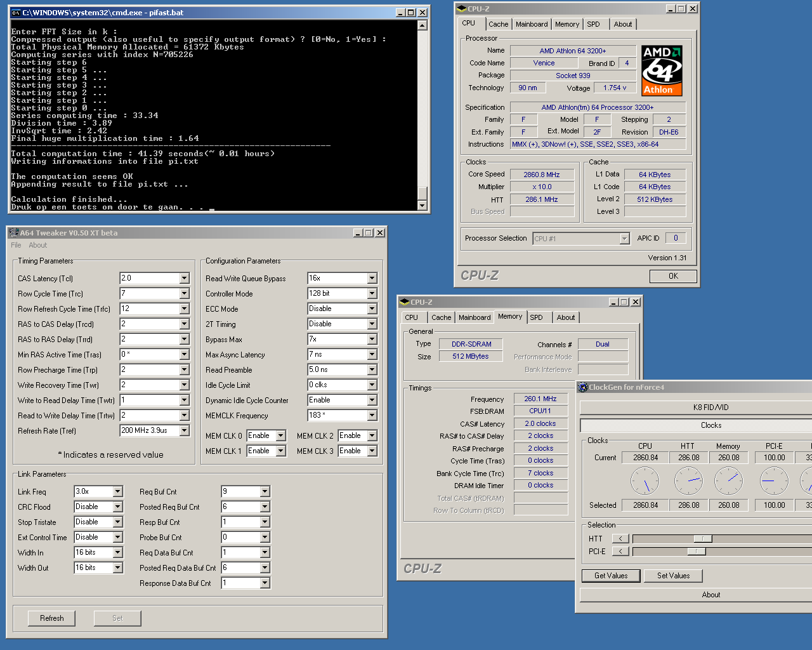Open the CAS Latency (Tcl) dropdown

[x=184, y=278]
